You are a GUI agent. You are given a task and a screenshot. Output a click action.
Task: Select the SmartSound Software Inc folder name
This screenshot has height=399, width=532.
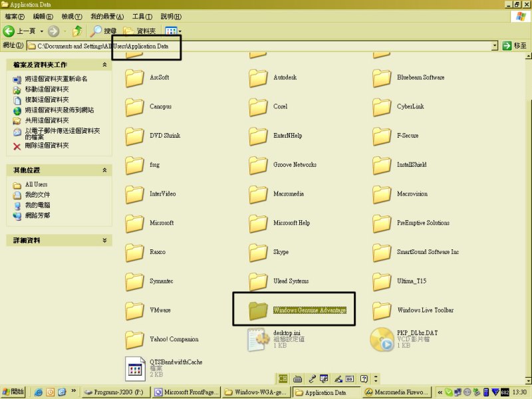(x=428, y=252)
